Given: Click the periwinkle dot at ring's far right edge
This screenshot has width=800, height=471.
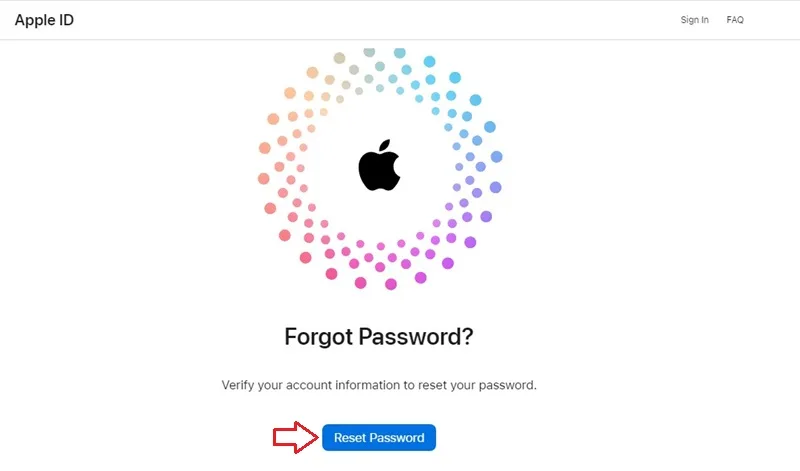Looking at the screenshot, I should pos(496,157).
